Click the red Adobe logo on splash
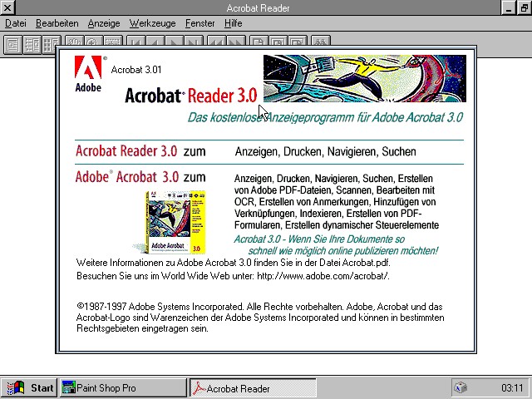 coord(88,67)
